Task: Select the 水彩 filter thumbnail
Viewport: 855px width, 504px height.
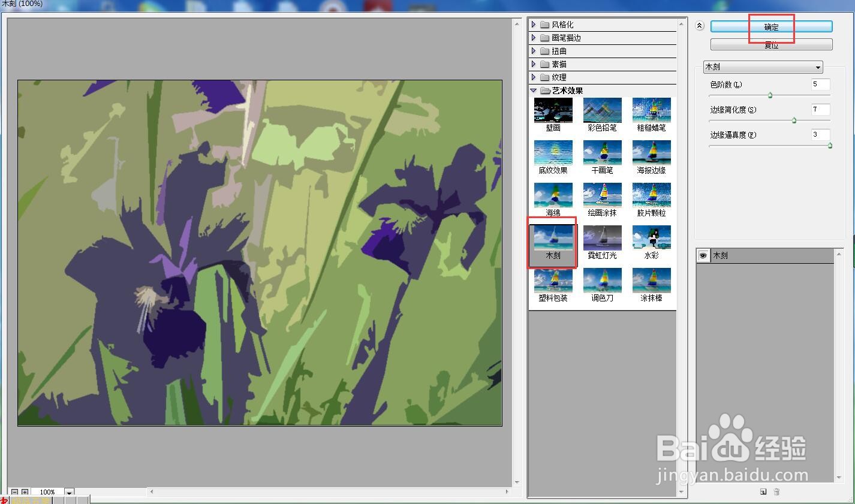Action: click(651, 238)
